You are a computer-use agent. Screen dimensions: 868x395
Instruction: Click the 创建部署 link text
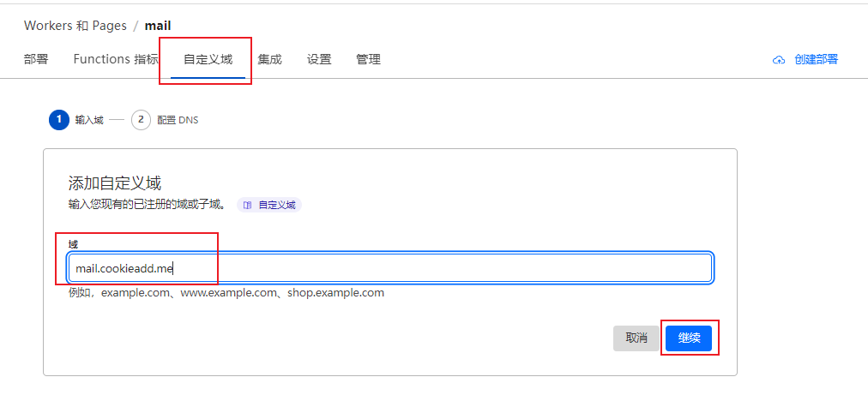[816, 60]
